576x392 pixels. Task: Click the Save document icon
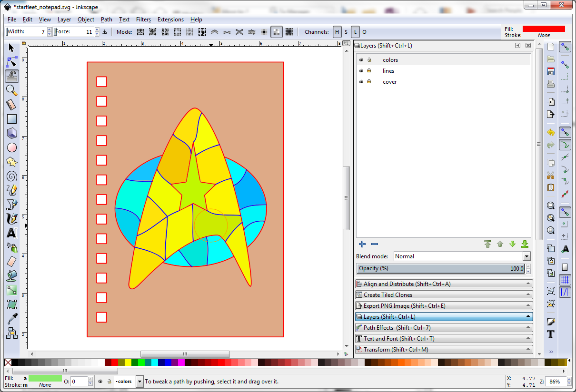point(551,72)
